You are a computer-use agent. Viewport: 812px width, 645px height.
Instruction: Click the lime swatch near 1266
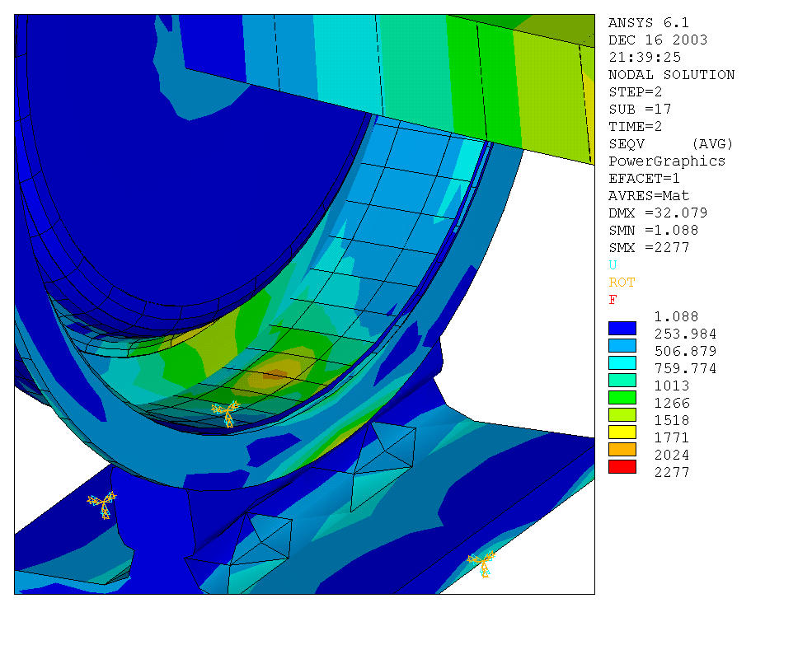622,414
